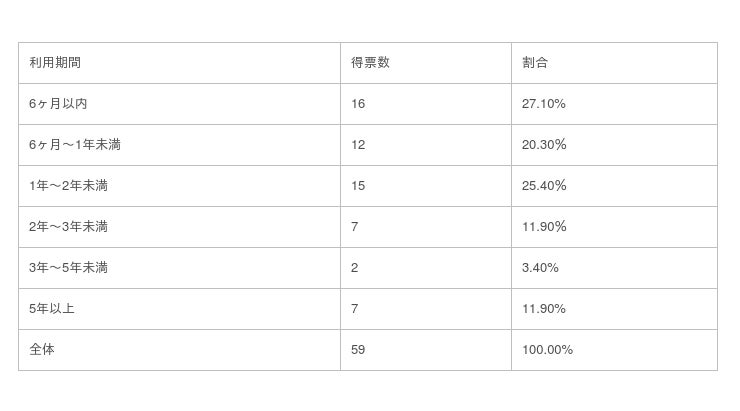Click the vote count 15 cell
This screenshot has height=411, width=740.
tap(359, 186)
